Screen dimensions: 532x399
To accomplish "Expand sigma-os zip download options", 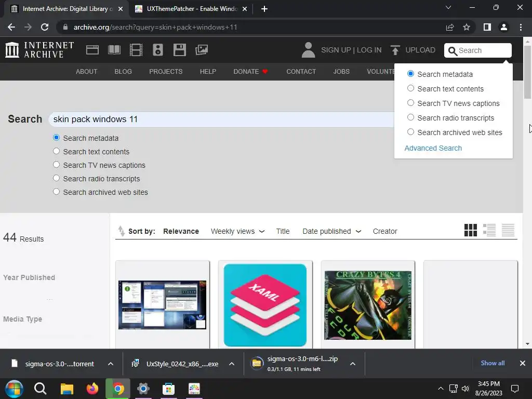I will pos(353,364).
